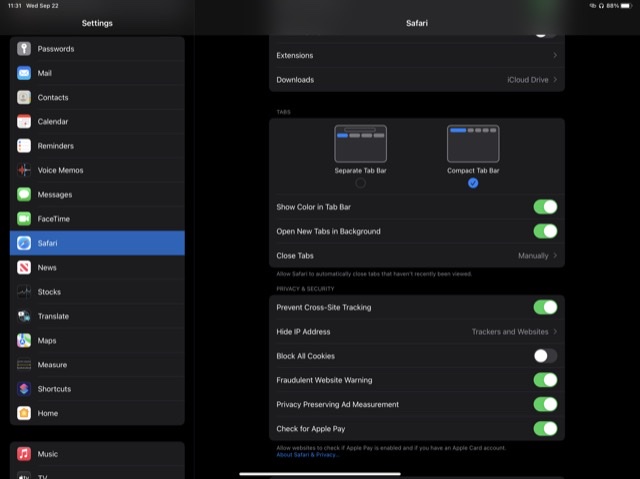Open Extensions settings chevron

tap(555, 55)
